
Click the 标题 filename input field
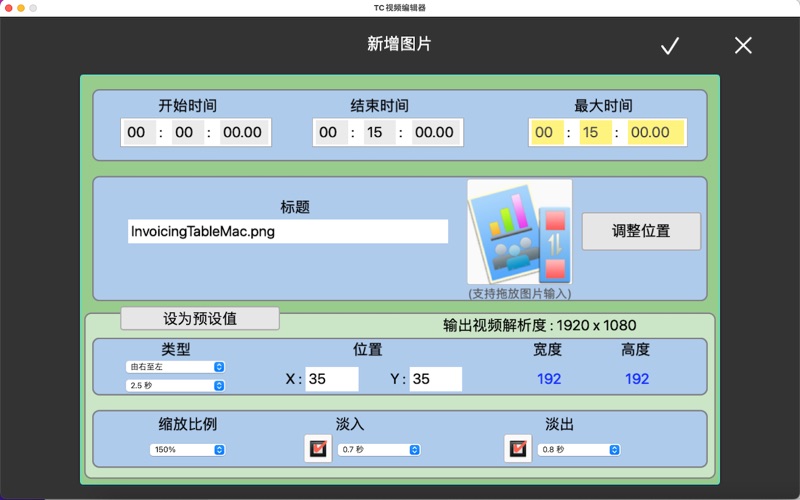click(288, 231)
